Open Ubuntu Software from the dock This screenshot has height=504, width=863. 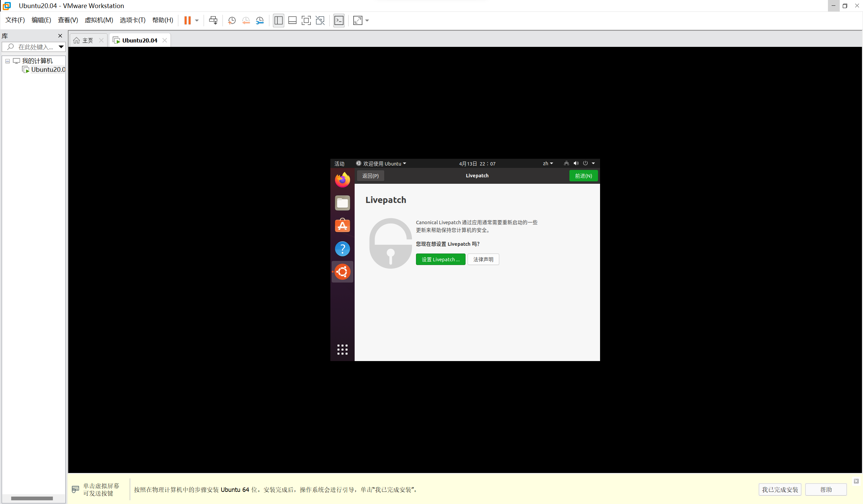click(x=342, y=226)
